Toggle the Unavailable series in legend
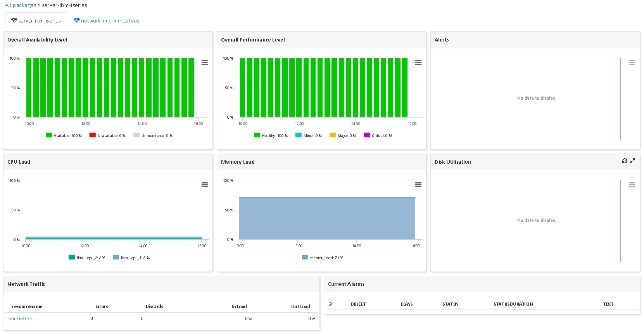 pos(107,135)
